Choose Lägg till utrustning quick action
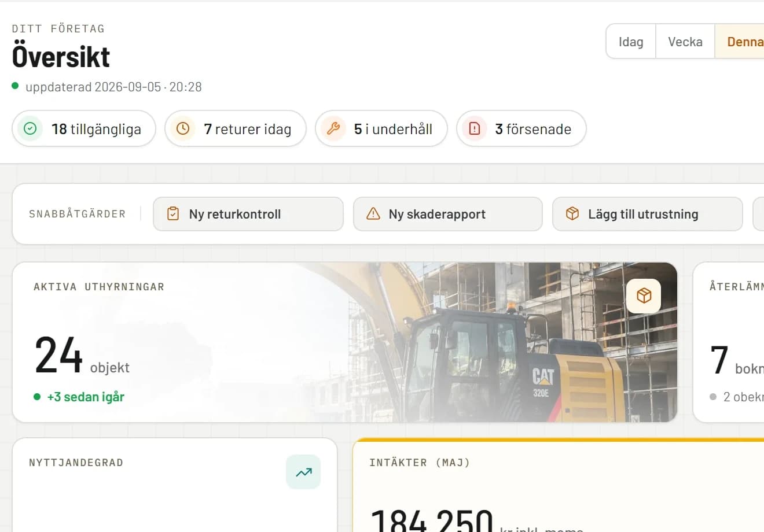 [x=648, y=214]
